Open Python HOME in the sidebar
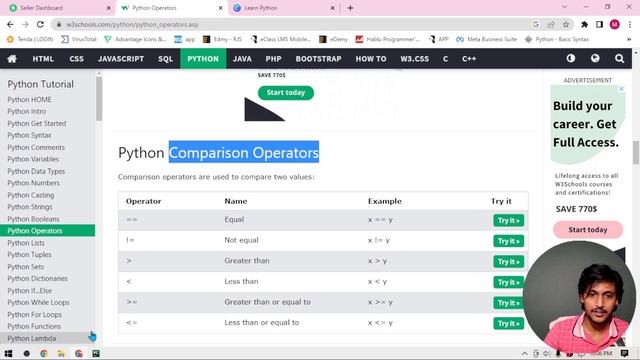Viewport: 640px width, 360px height. (x=29, y=100)
